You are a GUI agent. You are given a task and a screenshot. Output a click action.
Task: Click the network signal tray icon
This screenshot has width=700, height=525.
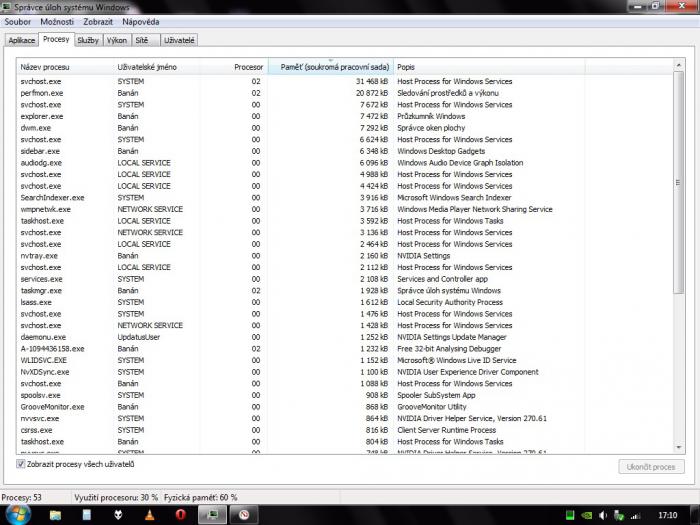coord(633,515)
